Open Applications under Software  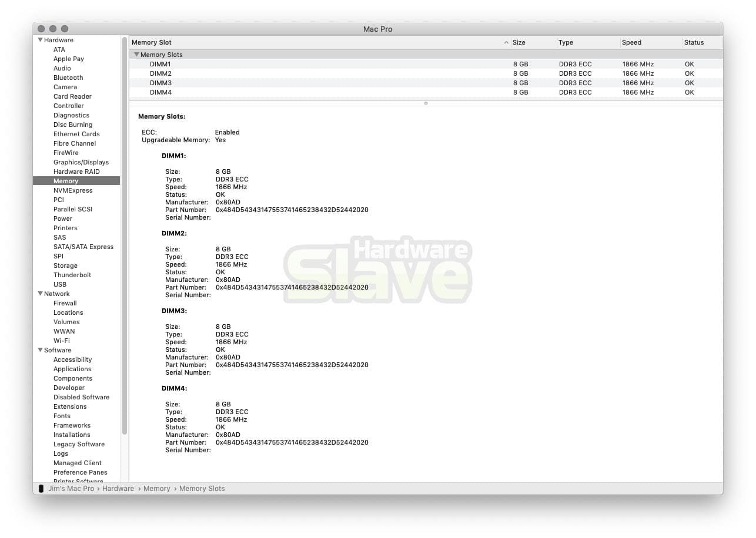72,369
